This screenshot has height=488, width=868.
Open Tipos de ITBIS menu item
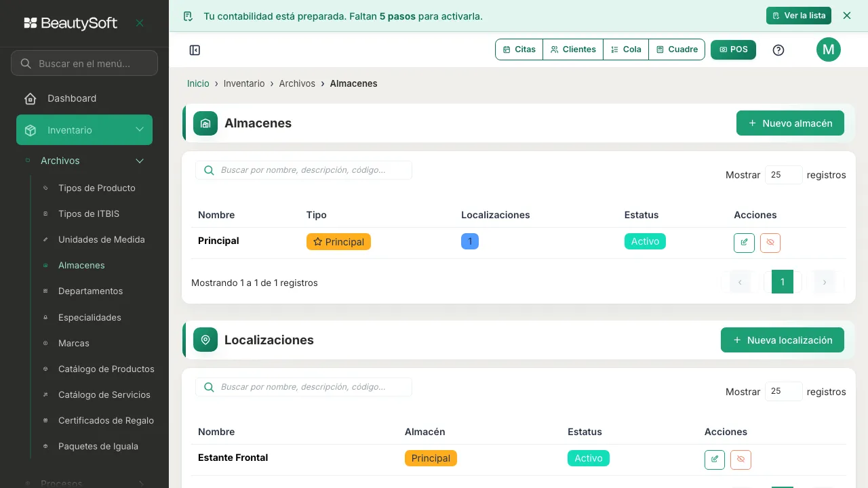click(89, 213)
